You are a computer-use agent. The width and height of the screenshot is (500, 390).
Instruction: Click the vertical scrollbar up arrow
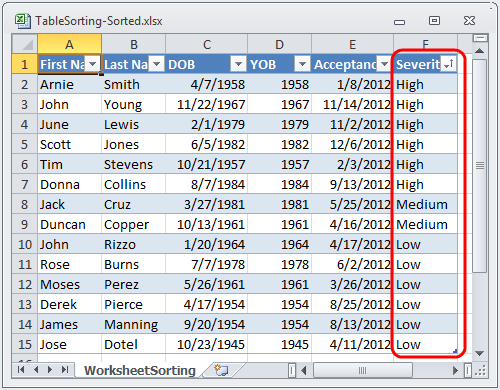click(480, 51)
